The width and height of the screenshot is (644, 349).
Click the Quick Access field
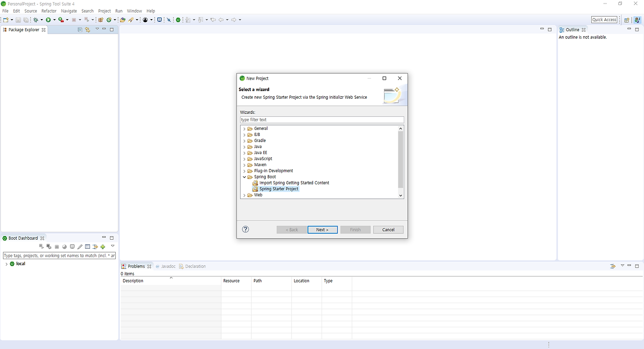pyautogui.click(x=604, y=20)
